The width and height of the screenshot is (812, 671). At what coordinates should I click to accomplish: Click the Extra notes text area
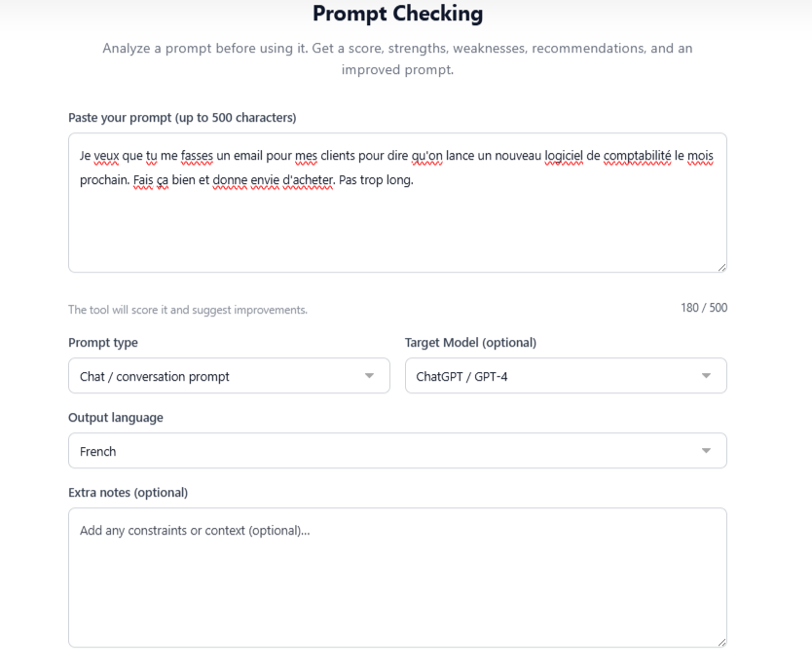coord(396,575)
